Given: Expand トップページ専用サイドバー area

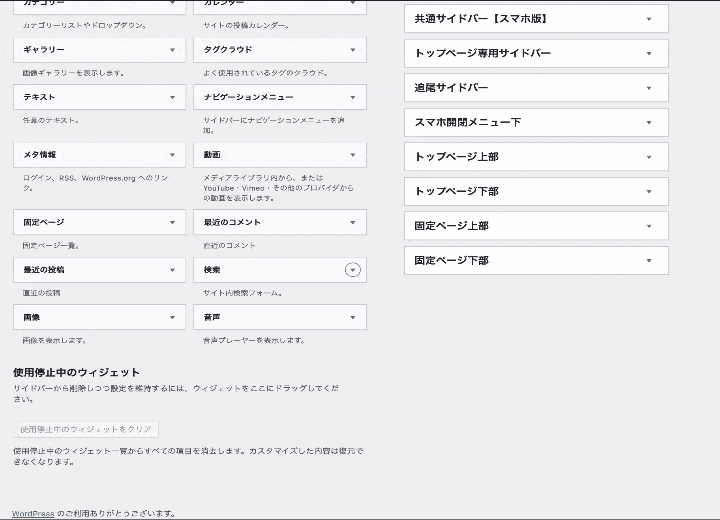Looking at the screenshot, I should [x=536, y=53].
